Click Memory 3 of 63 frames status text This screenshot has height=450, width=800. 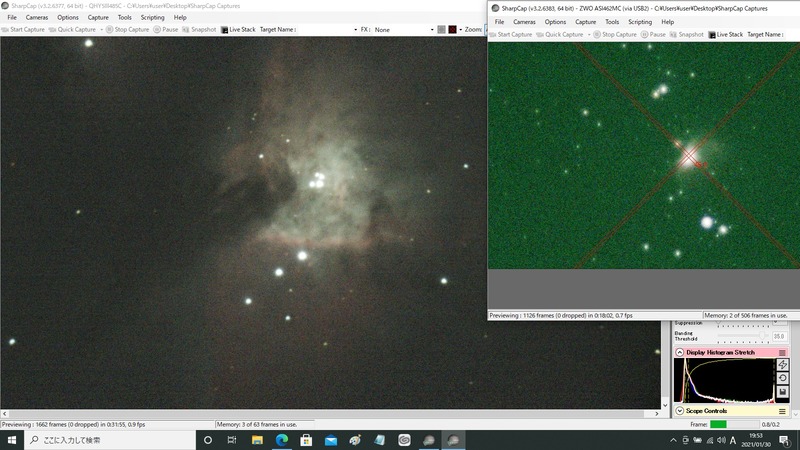pyautogui.click(x=257, y=424)
